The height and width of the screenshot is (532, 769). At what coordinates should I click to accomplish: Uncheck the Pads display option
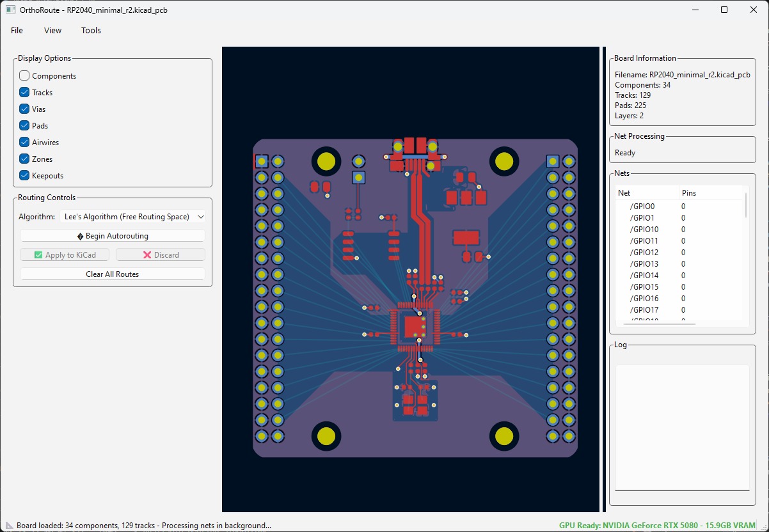click(x=24, y=125)
